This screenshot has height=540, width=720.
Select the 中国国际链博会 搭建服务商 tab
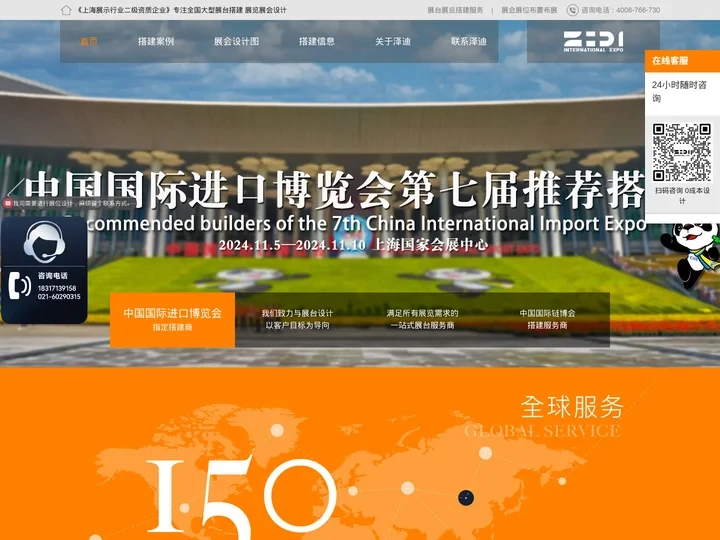547,319
